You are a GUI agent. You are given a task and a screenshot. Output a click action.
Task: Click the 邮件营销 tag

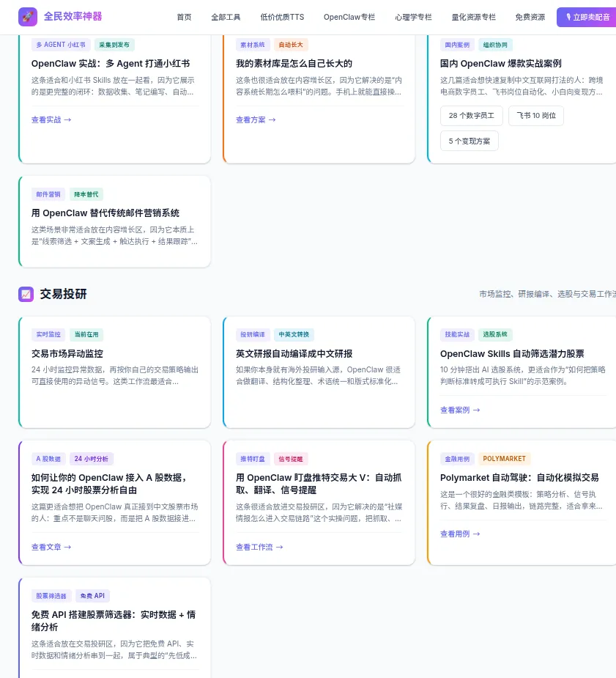point(48,194)
